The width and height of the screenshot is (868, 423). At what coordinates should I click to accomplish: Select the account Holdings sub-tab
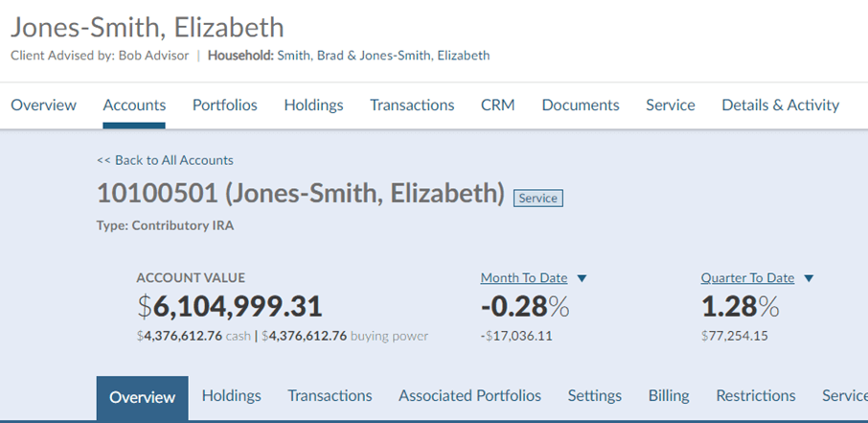[x=231, y=396]
